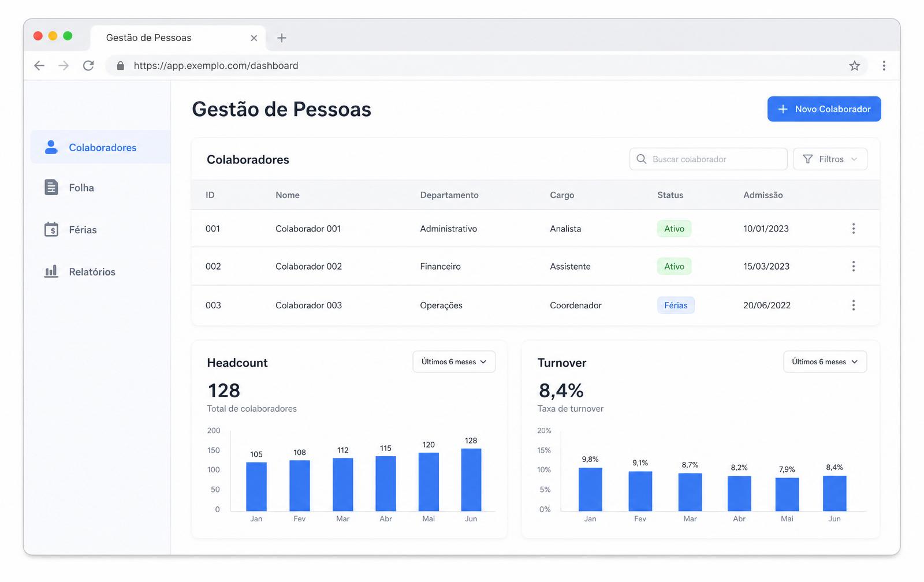The height and width of the screenshot is (582, 924).
Task: Click the Novo Colaborador button
Action: [824, 109]
